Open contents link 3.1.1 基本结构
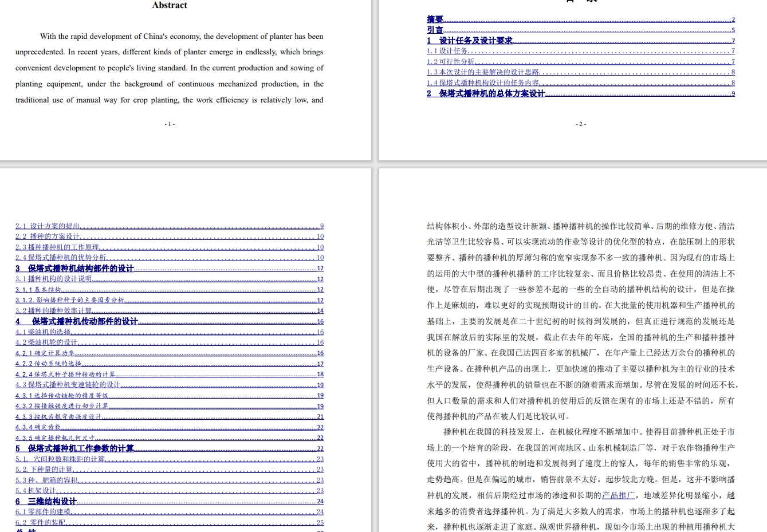The height and width of the screenshot is (532, 767). (x=170, y=290)
